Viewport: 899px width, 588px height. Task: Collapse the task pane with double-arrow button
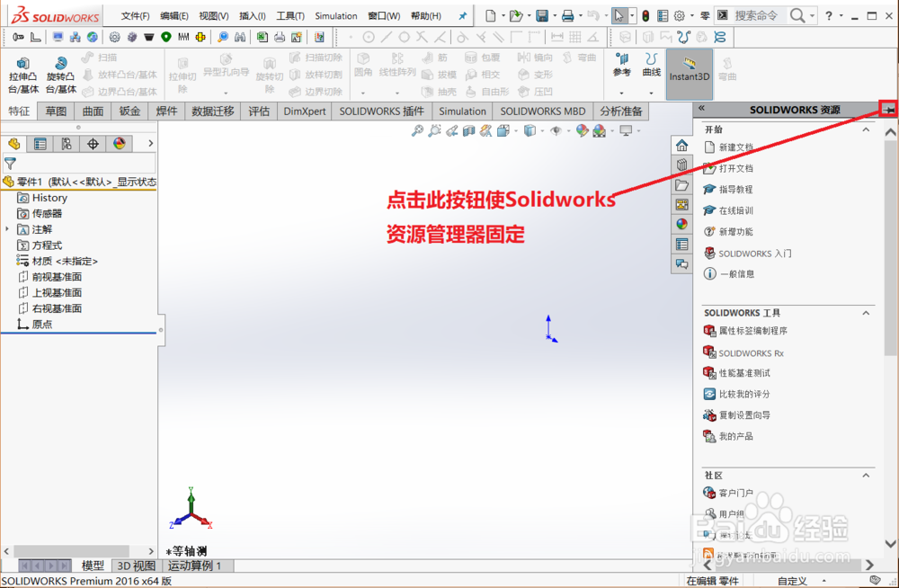(701, 108)
